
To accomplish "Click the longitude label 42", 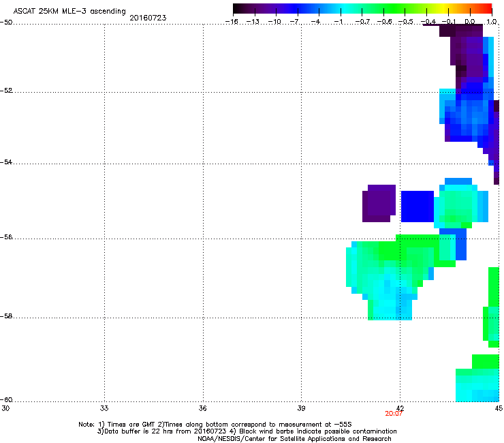I will [400, 408].
